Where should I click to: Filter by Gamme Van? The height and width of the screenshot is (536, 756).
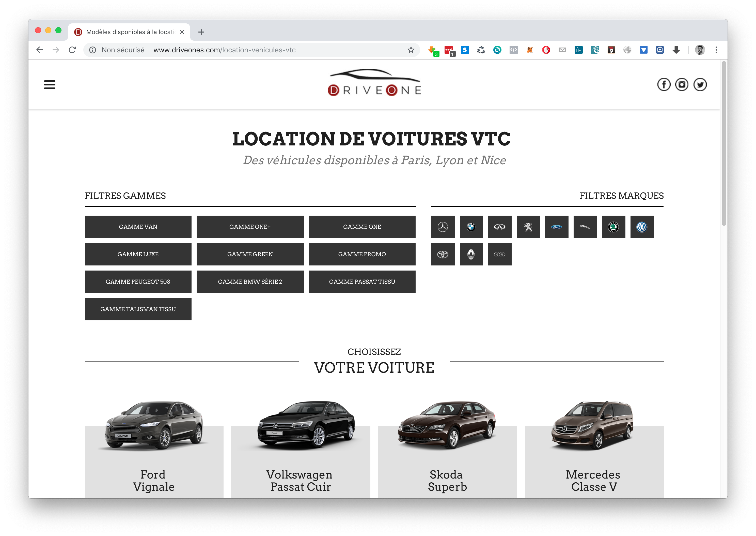point(138,227)
